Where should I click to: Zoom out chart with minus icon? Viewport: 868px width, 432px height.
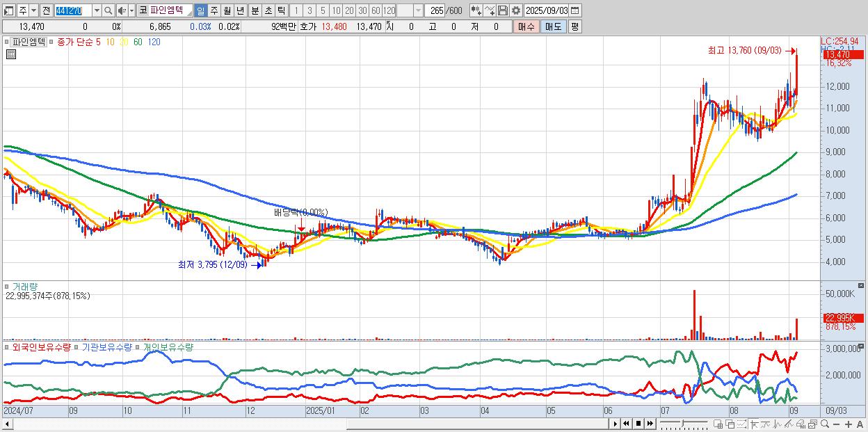coord(836,424)
